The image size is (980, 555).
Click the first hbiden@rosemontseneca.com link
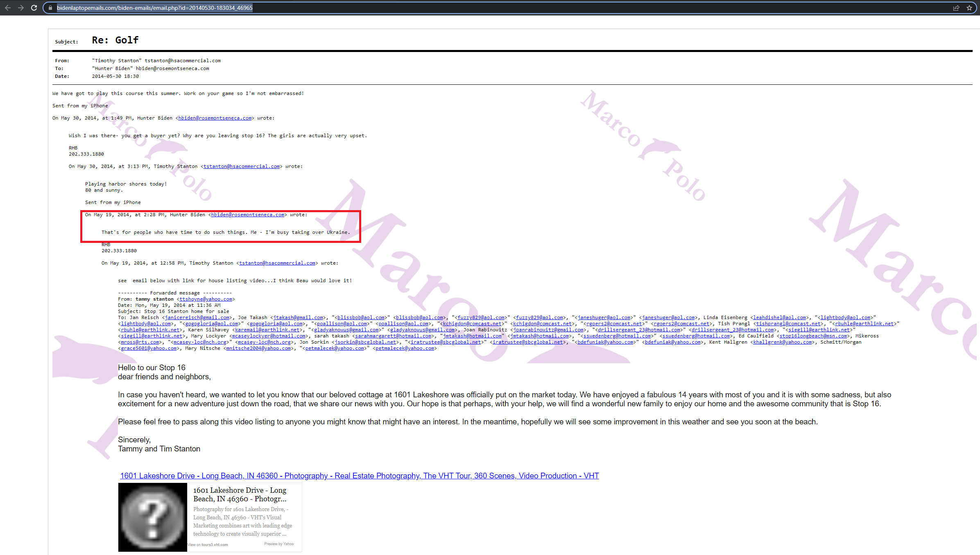[x=215, y=118]
